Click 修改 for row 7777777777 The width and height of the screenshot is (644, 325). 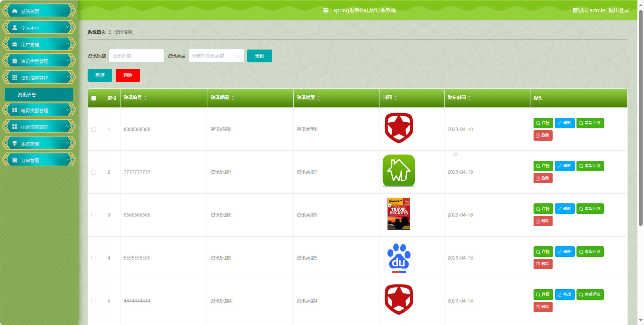point(565,166)
